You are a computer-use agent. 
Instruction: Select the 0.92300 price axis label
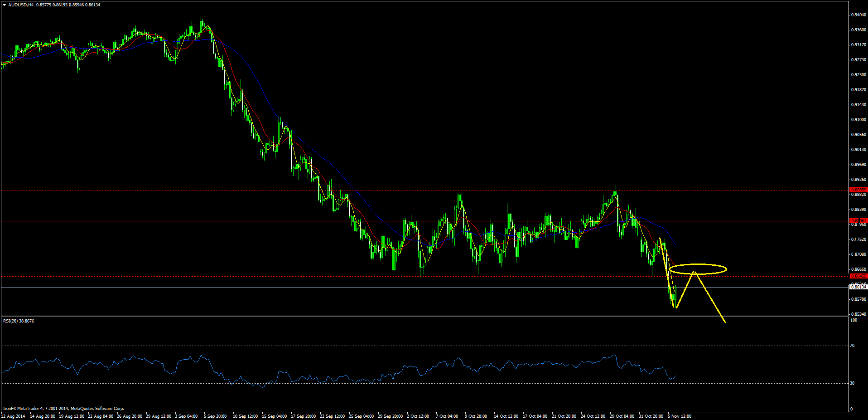[x=858, y=75]
